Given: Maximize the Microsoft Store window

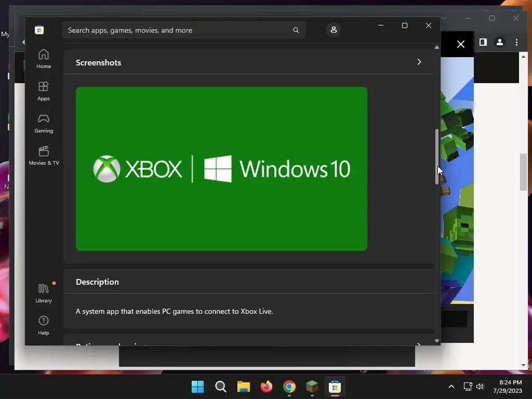Looking at the screenshot, I should tap(404, 25).
